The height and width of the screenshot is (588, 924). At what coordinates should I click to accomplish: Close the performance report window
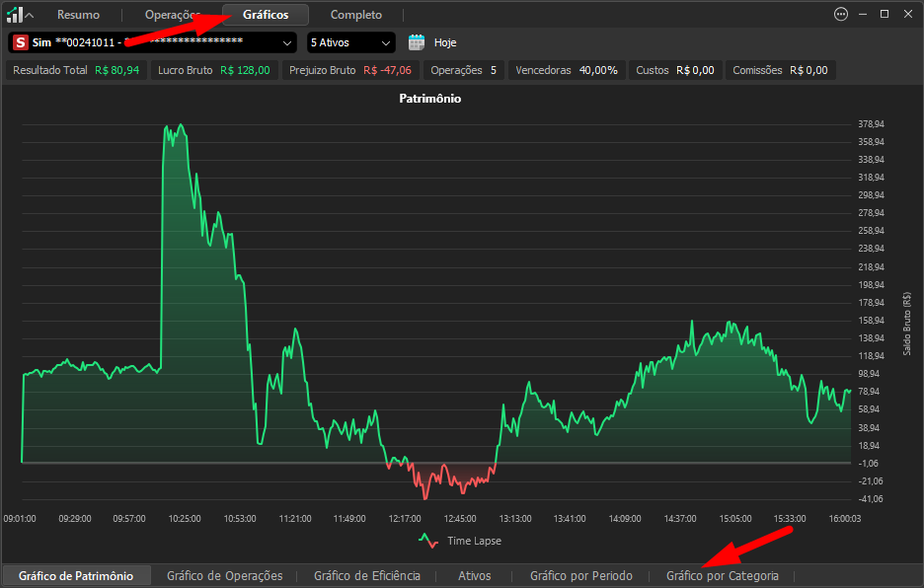pos(908,14)
